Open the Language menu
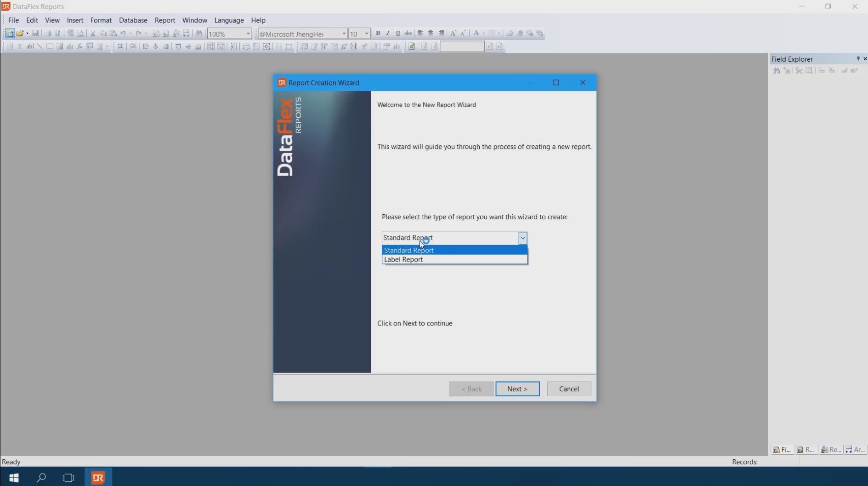Screen dimensions: 868x486 229,20
